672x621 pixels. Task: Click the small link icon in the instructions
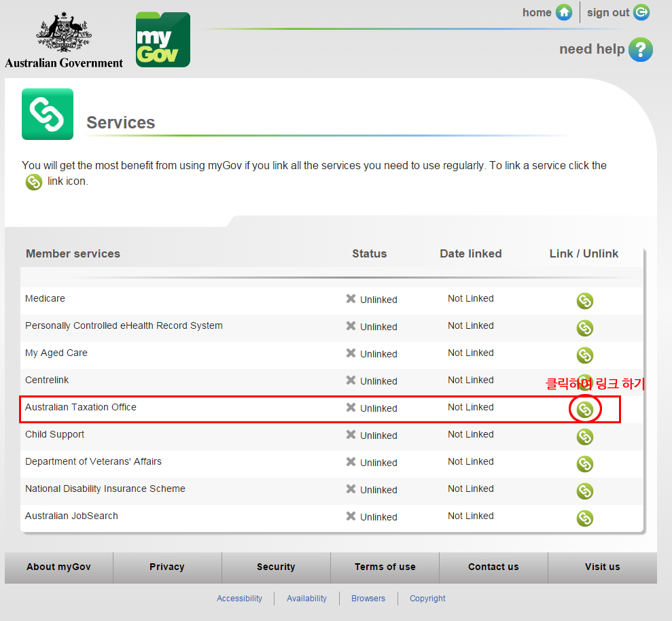33,182
